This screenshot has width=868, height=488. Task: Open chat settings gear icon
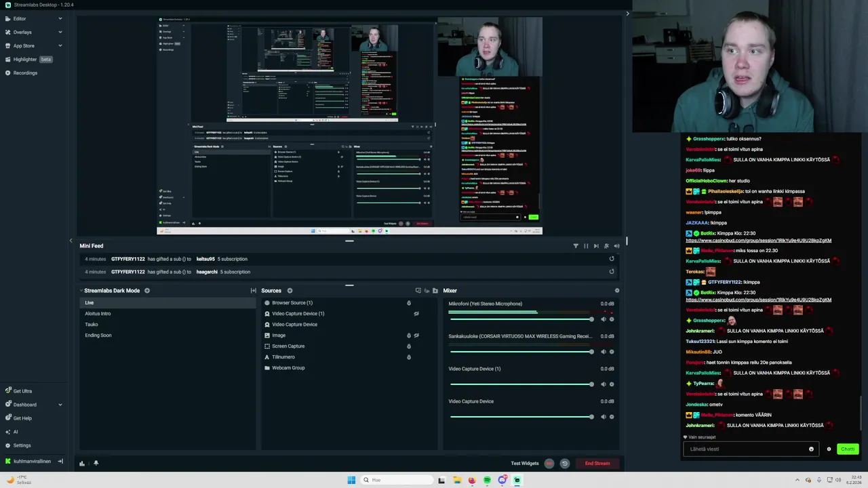pos(829,449)
